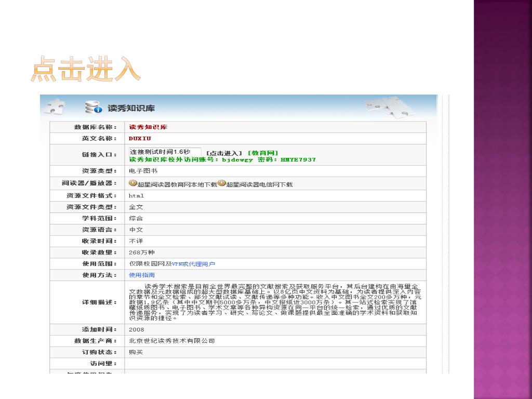532x399 pixels.
Task: Click the 阅读器/播放器 row label
Action: [89, 183]
